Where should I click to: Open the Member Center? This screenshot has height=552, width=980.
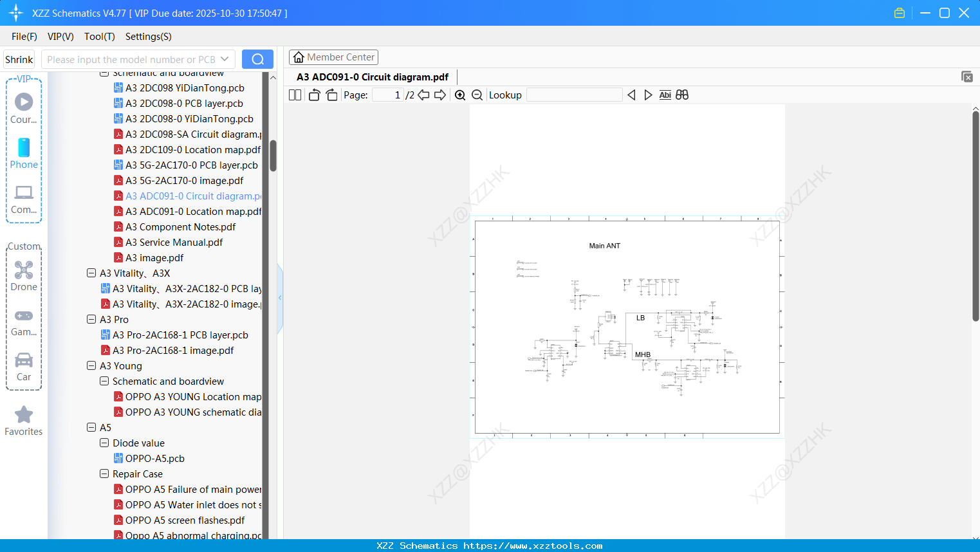(333, 57)
